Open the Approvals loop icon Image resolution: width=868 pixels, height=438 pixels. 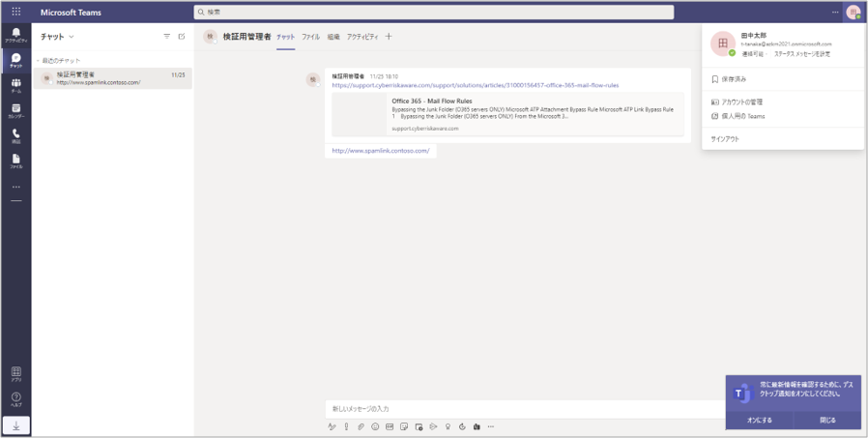462,426
